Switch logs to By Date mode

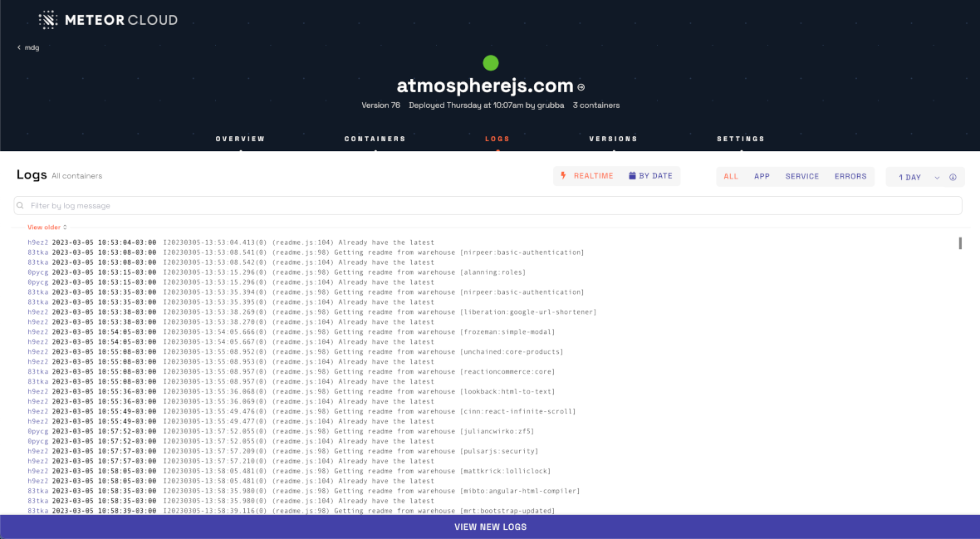click(x=650, y=176)
